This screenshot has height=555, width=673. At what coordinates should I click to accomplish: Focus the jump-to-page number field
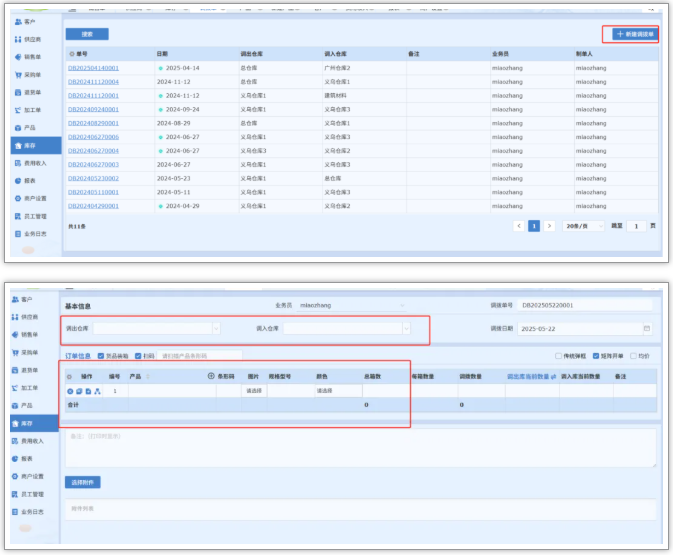(636, 226)
